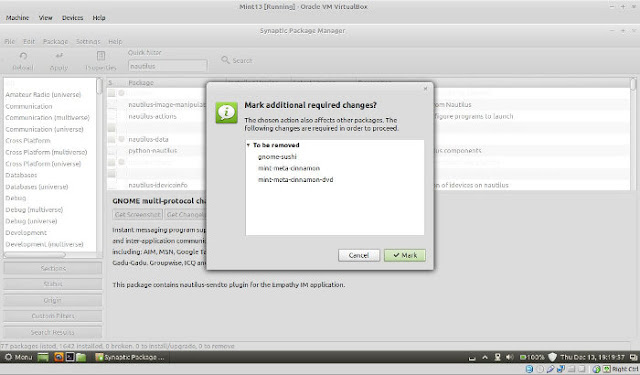This screenshot has height=375, width=640.
Task: Click the green info icon in the dialog
Action: click(x=227, y=112)
